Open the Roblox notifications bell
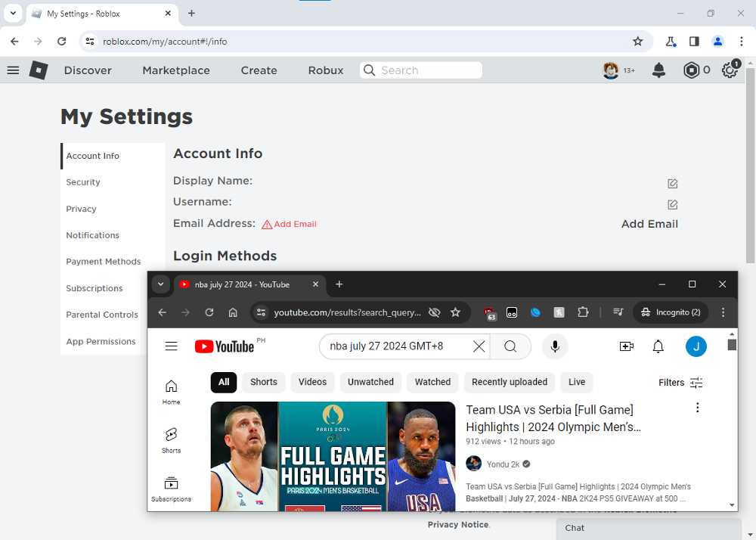756x540 pixels. tap(658, 70)
